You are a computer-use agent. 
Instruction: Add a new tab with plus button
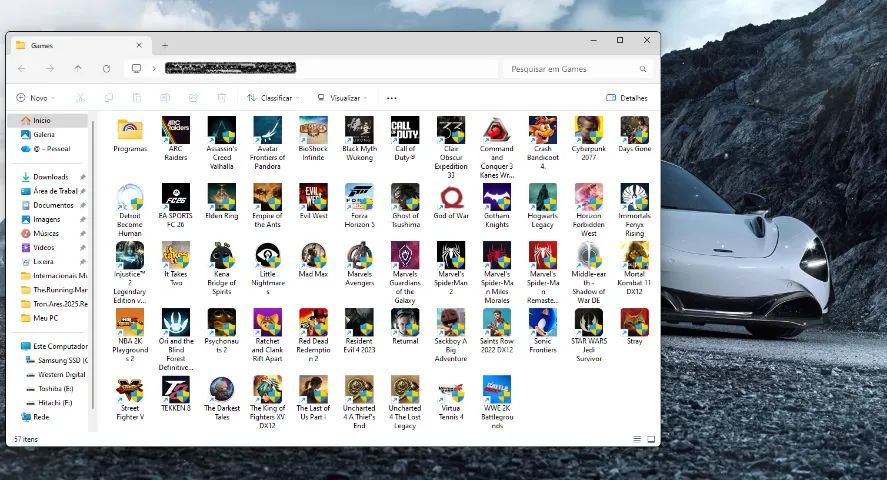coord(165,45)
